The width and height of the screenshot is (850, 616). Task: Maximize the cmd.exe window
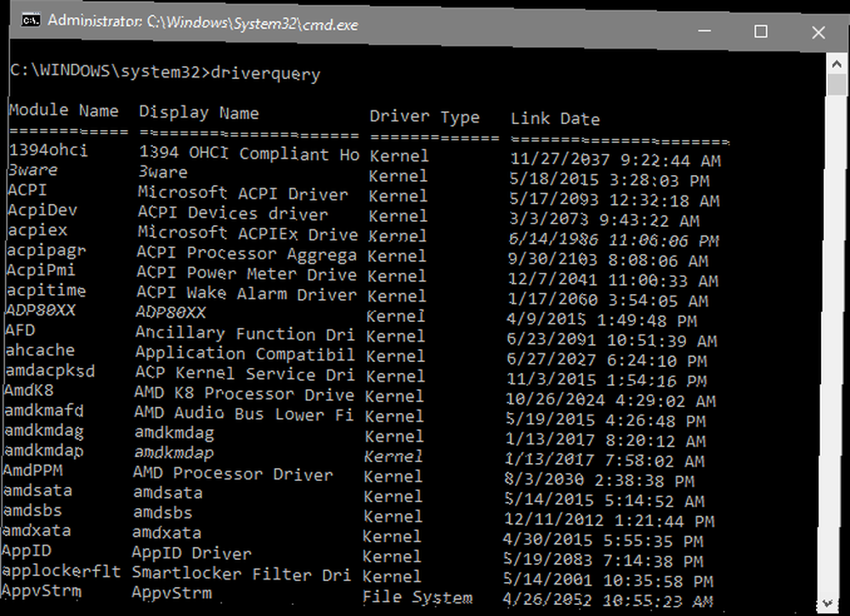pyautogui.click(x=761, y=31)
